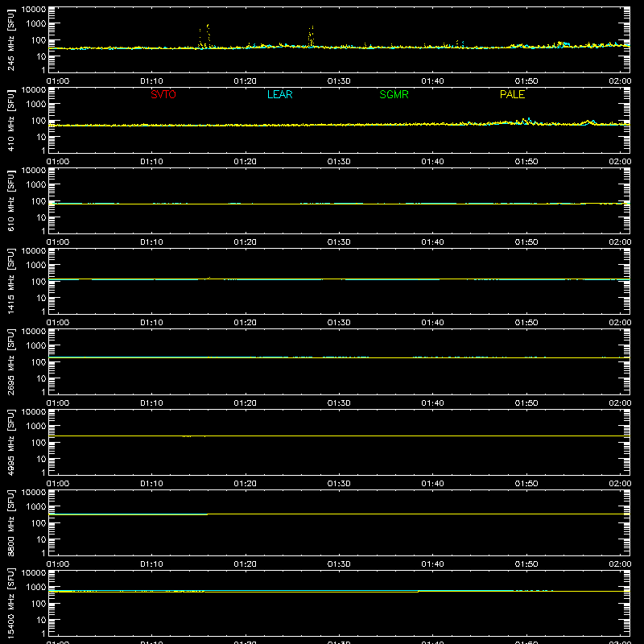The width and height of the screenshot is (644, 644).
Task: Click the 01:20 time label under the 245 MHz plot
Action: pyautogui.click(x=246, y=81)
